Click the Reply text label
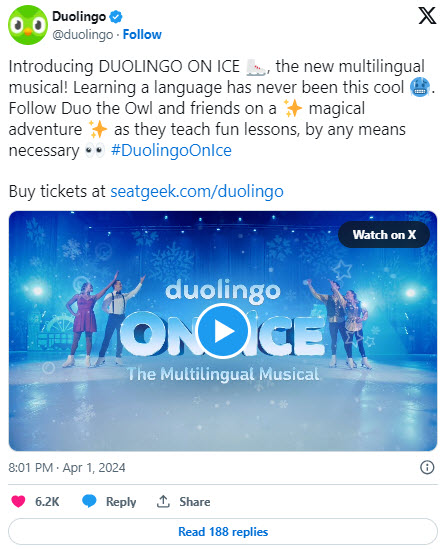This screenshot has width=445, height=549. pos(121,502)
